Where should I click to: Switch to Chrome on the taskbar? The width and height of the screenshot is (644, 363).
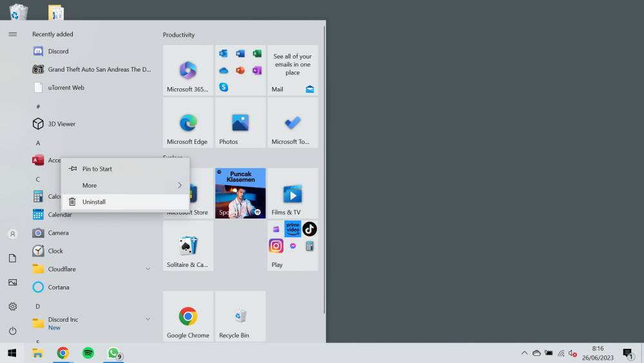tap(63, 353)
